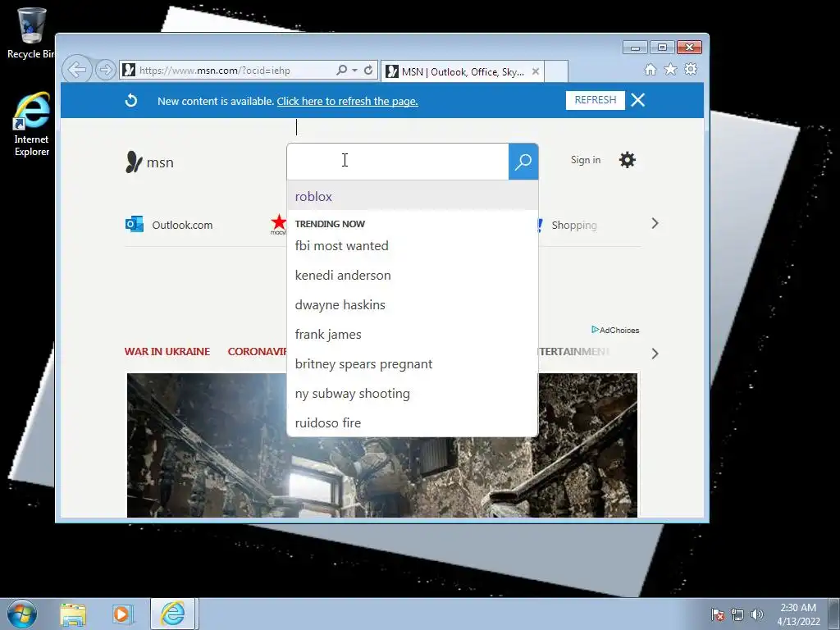The height and width of the screenshot is (630, 840).
Task: Select the MSN | Outlook, Office browser tab
Action: [463, 72]
